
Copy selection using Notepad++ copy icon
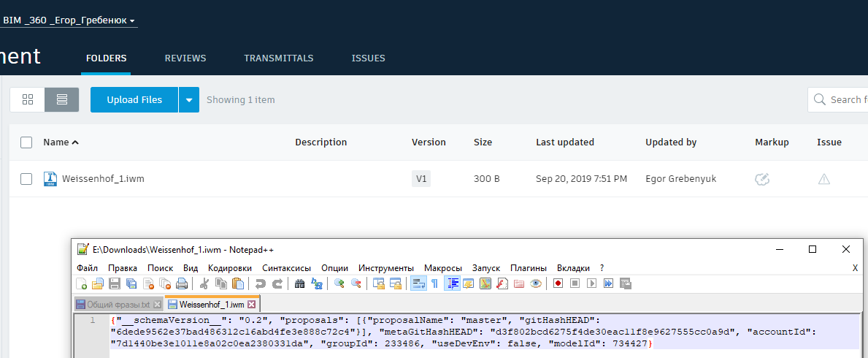click(221, 283)
